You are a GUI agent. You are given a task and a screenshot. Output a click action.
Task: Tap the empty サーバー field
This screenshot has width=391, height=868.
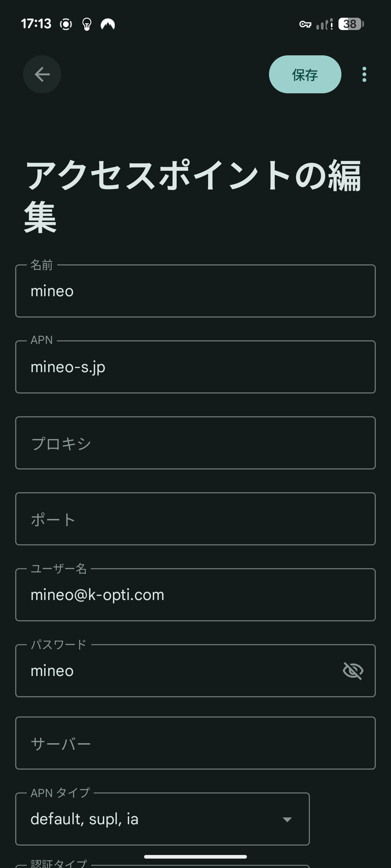[x=195, y=743]
